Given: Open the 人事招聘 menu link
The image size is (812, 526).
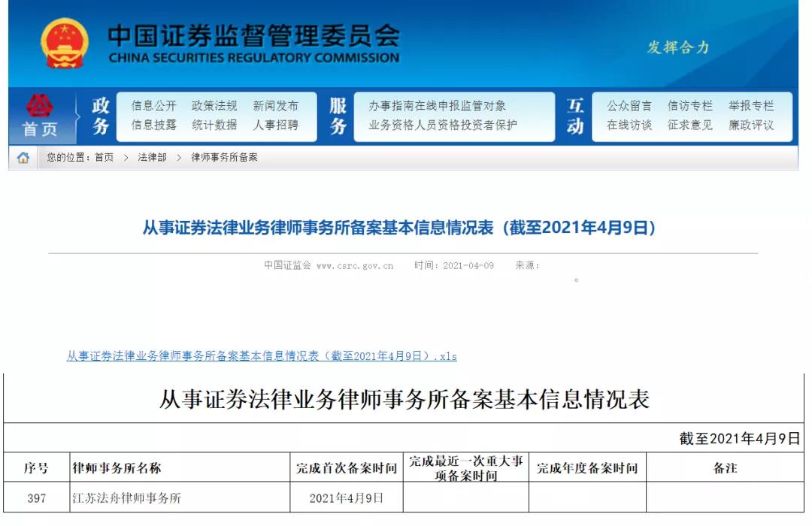Looking at the screenshot, I should tap(275, 125).
